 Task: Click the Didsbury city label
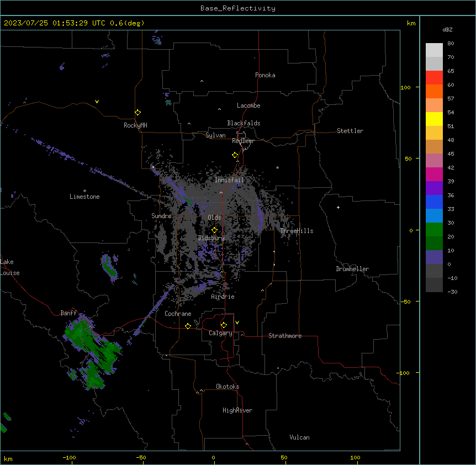pyautogui.click(x=211, y=238)
